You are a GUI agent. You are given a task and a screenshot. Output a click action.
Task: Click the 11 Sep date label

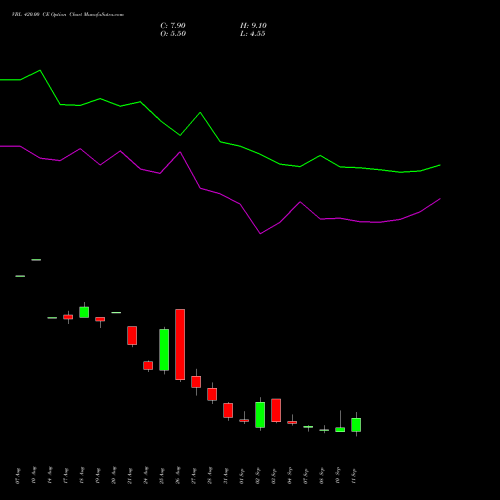coord(354,476)
